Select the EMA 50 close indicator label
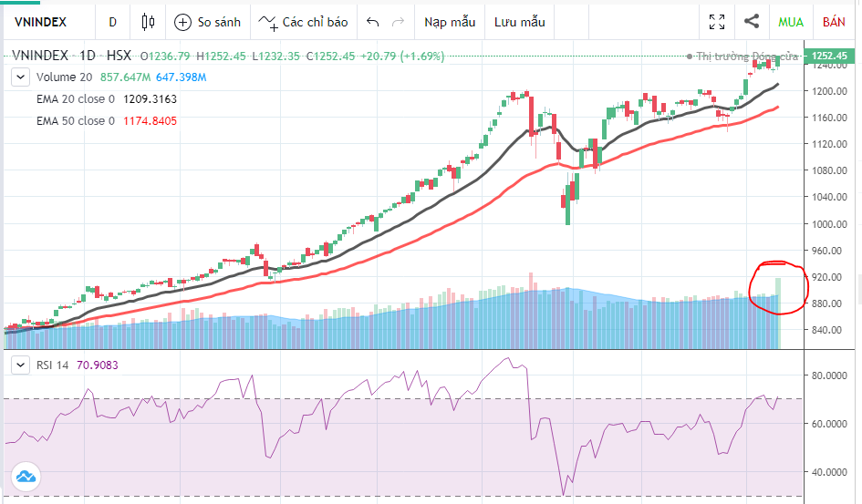Viewport: 862px width, 504px height. coord(76,120)
